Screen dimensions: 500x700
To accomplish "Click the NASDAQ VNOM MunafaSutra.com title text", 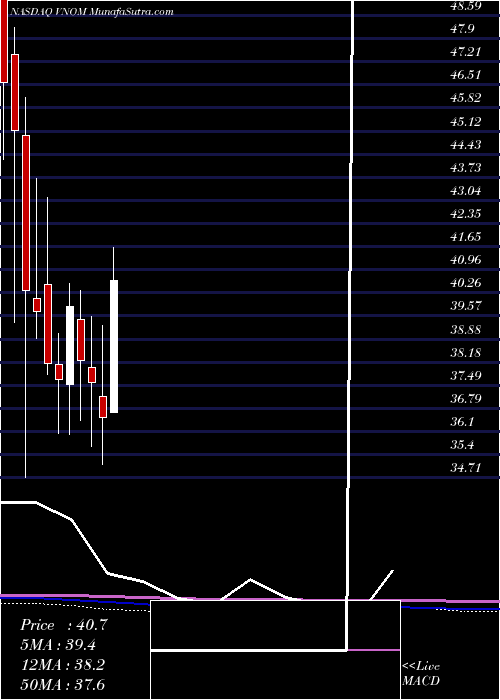I will 91,12.
